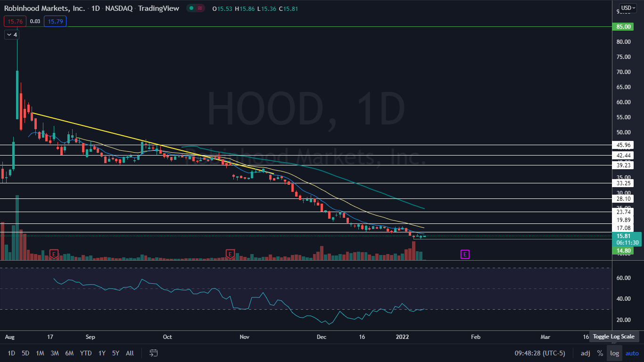The height and width of the screenshot is (362, 644).
Task: Toggle the log scale button
Action: pyautogui.click(x=614, y=353)
